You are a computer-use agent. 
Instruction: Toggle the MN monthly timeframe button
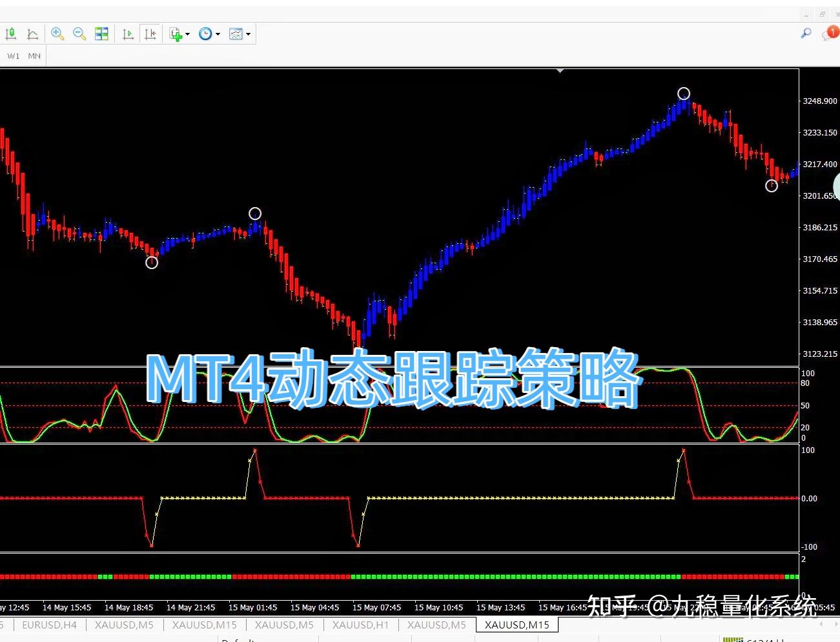[34, 55]
